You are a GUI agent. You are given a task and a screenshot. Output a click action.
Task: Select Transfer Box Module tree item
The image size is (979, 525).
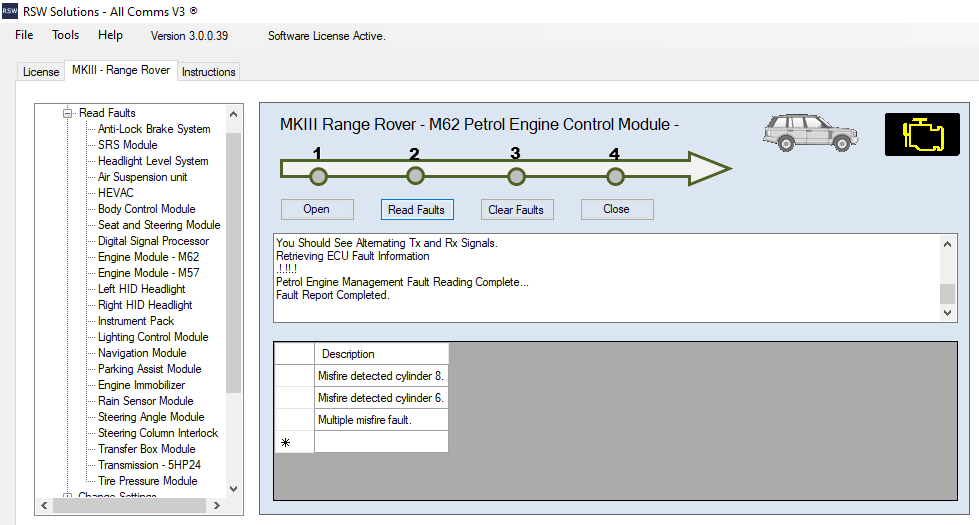tap(147, 449)
